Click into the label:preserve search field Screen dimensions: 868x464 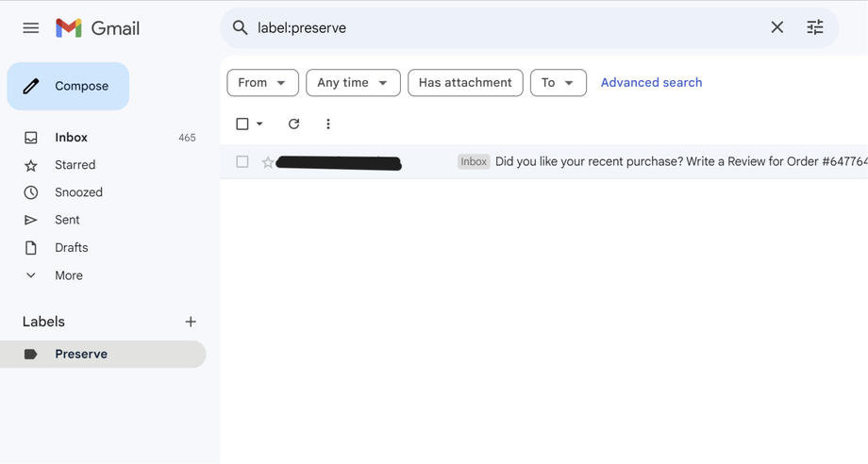500,27
